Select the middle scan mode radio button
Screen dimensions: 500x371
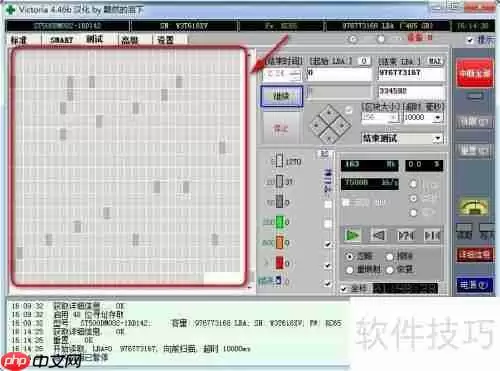click(x=413, y=198)
